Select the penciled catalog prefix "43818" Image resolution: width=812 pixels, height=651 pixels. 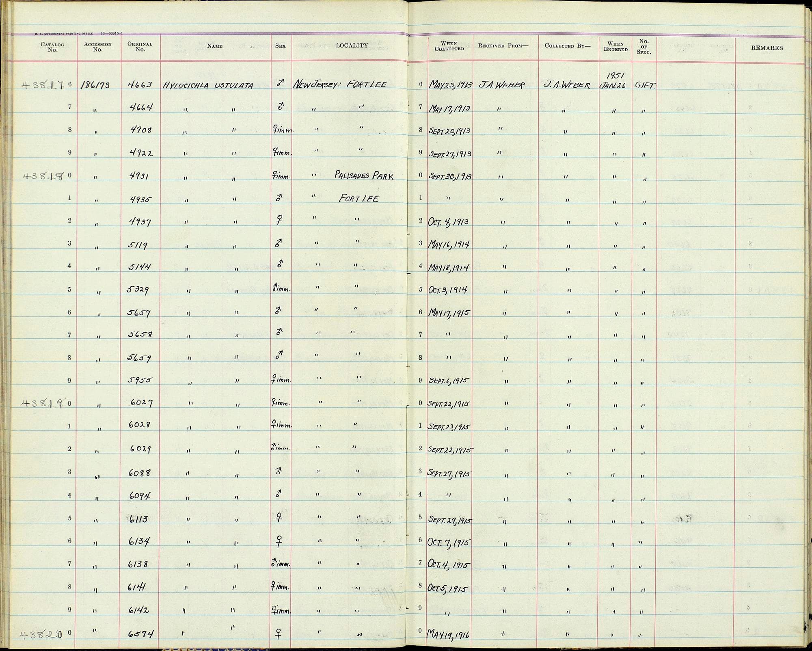[x=43, y=176]
